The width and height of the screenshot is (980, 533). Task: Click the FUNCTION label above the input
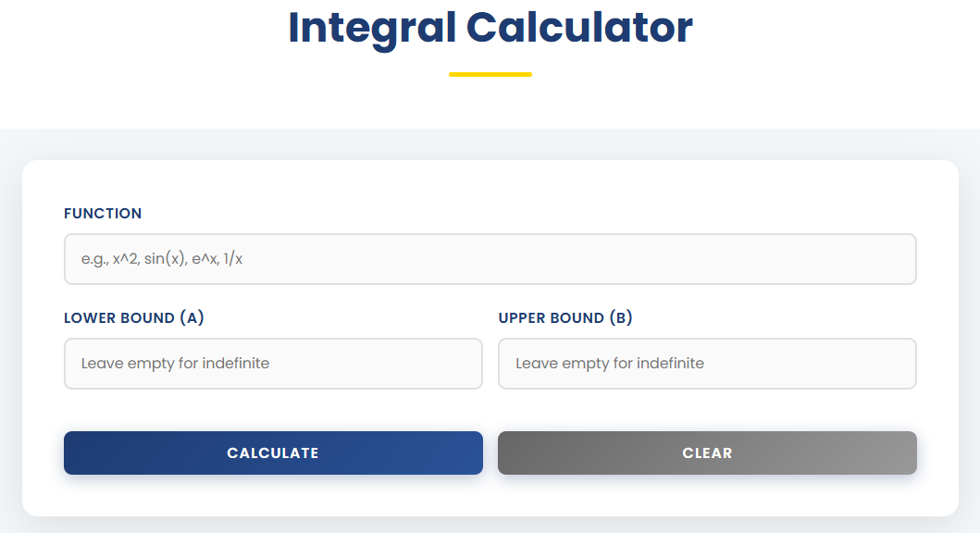click(103, 213)
